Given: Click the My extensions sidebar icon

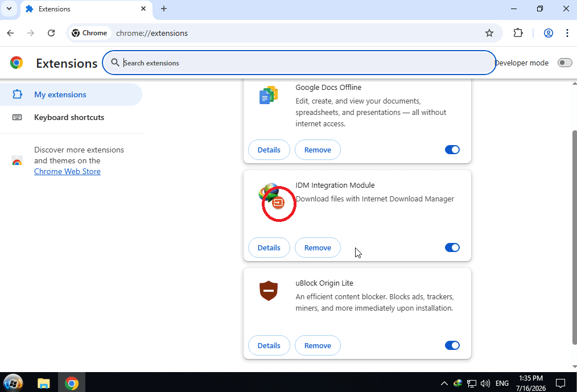Looking at the screenshot, I should [17, 94].
